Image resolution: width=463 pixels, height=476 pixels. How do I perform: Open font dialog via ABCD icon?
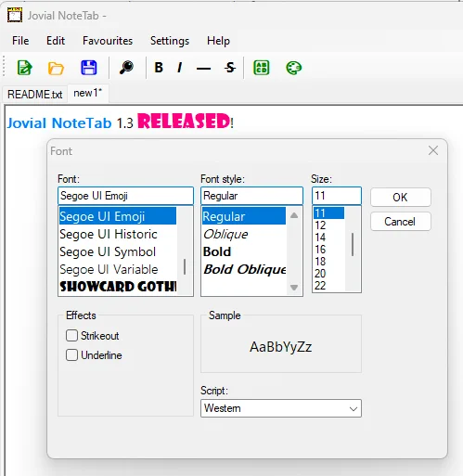tap(262, 68)
